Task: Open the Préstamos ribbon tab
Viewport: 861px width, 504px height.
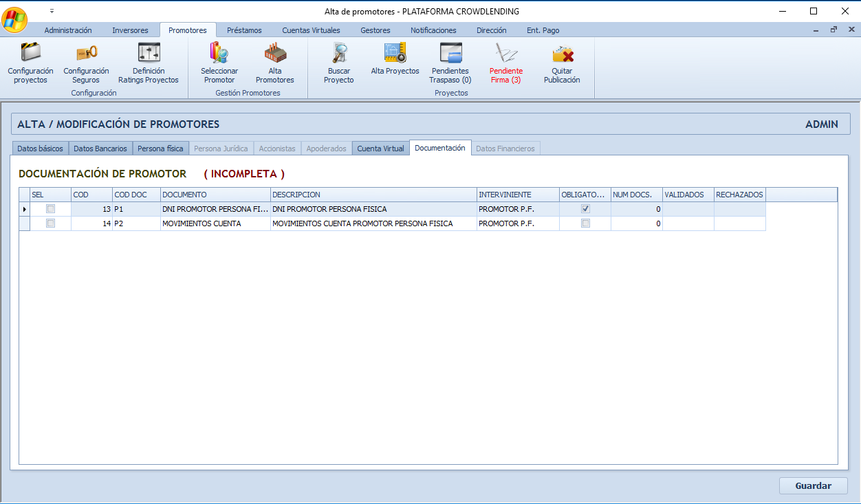Action: (x=244, y=30)
